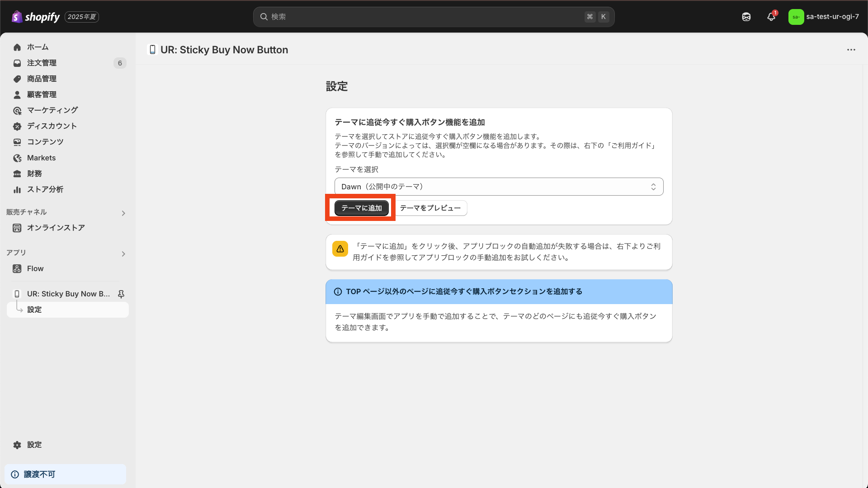
Task: Go to マーケティング in the sidebar
Action: click(x=52, y=110)
